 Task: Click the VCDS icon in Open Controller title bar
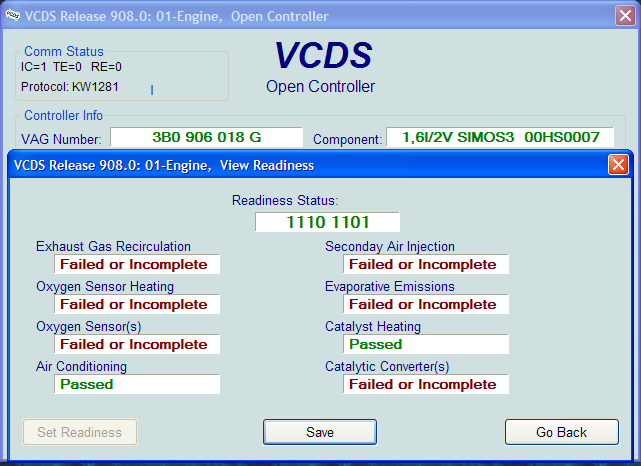[x=13, y=16]
